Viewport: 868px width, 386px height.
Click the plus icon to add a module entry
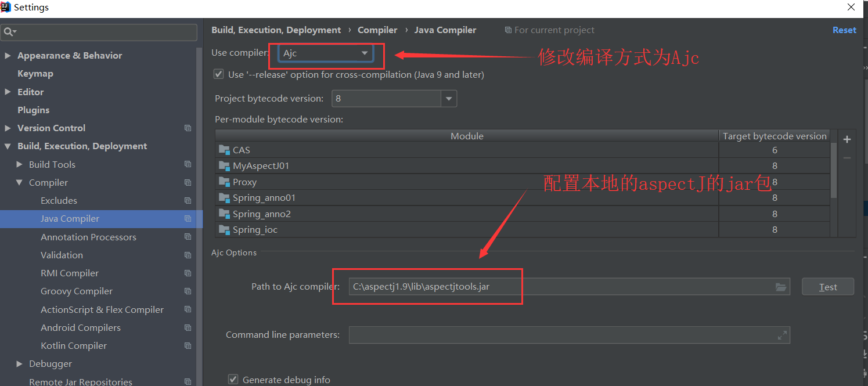[x=847, y=139]
